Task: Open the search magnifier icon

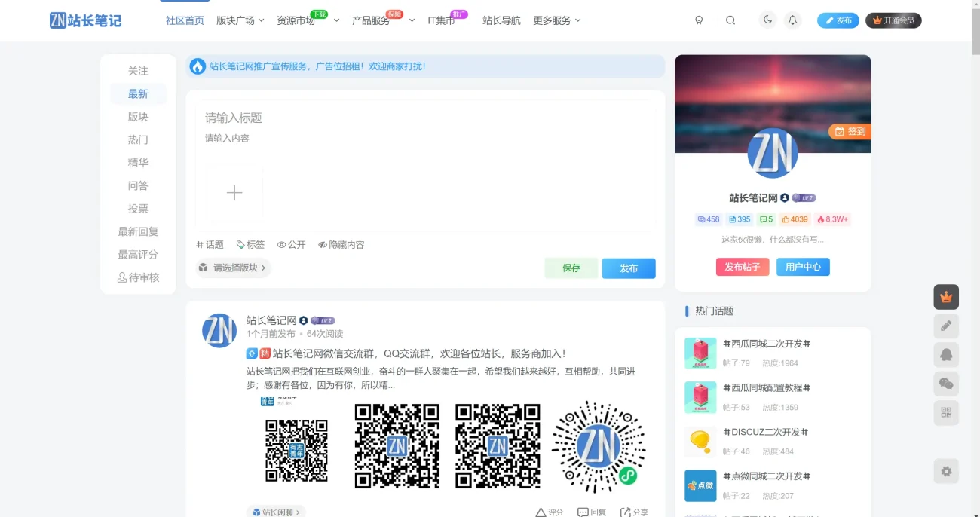Action: coord(730,20)
